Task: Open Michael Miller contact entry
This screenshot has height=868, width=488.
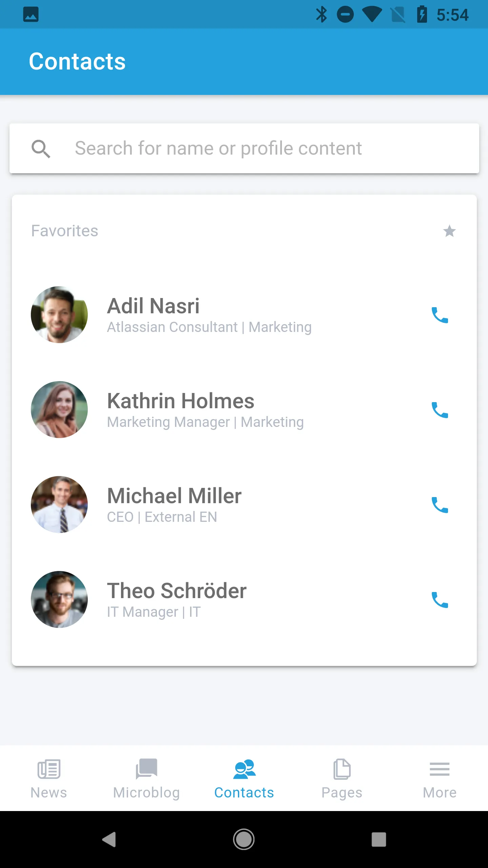Action: [244, 505]
